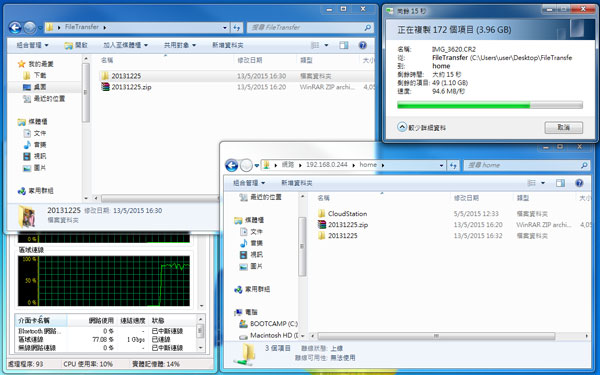This screenshot has width=600, height=375.
Task: Go forward in the home network window
Action: point(246,165)
